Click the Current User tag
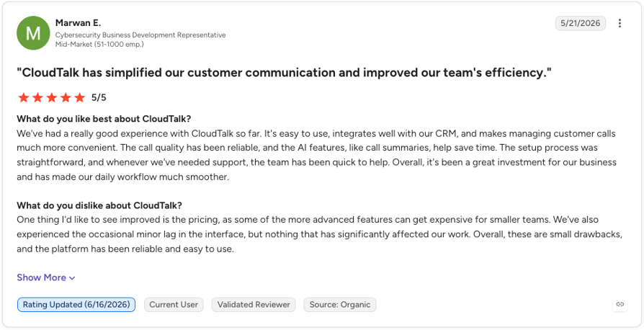644x330 pixels. click(174, 305)
